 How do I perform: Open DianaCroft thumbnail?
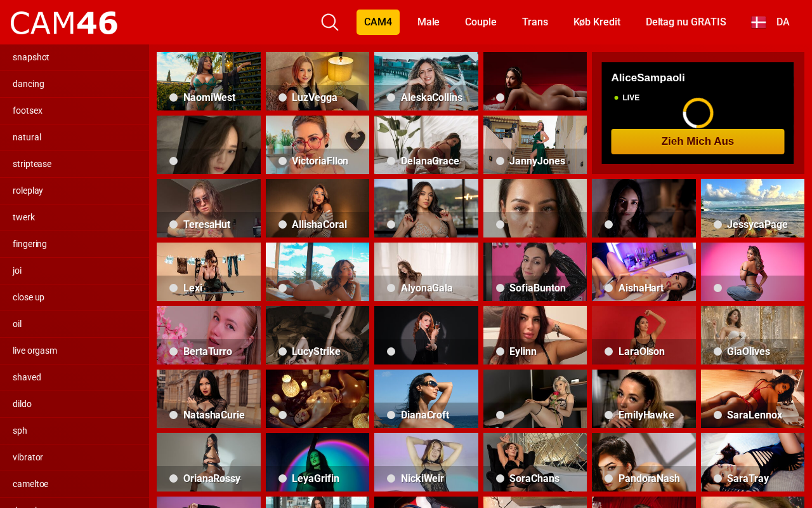[426, 399]
